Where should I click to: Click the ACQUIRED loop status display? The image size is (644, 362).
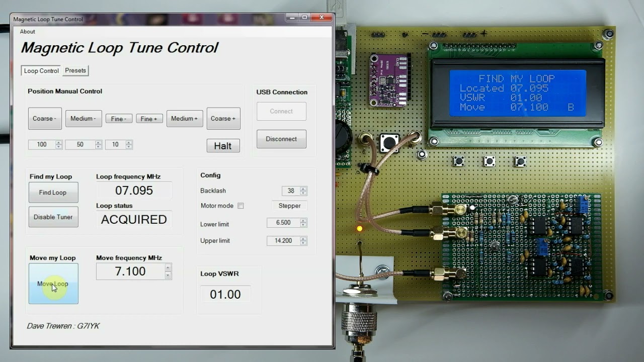coord(134,220)
